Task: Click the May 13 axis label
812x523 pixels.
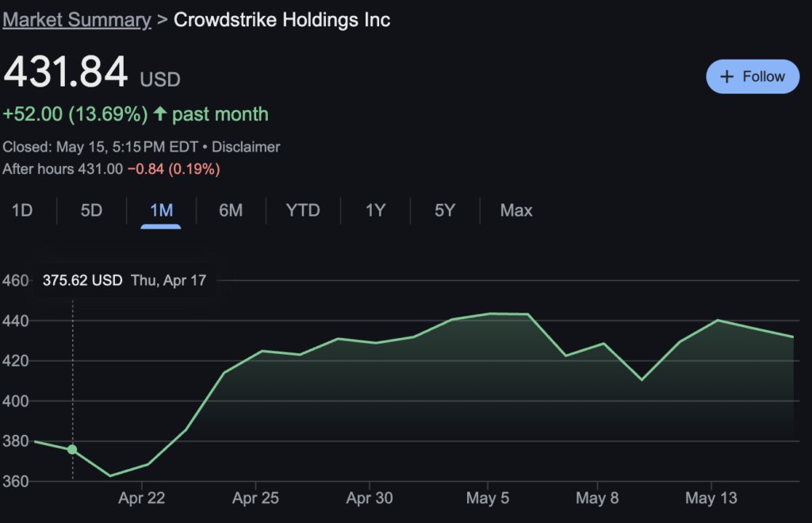Action: coord(711,498)
